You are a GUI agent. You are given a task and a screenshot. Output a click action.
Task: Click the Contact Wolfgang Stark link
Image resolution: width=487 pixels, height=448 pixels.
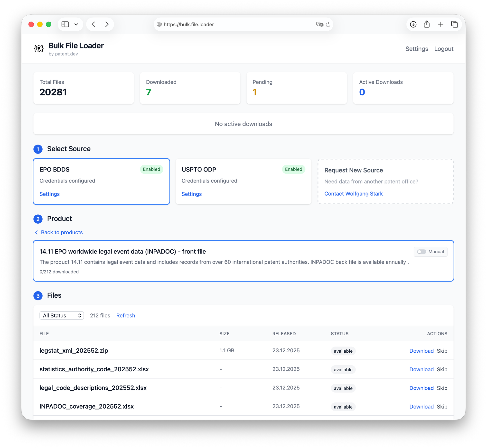(354, 194)
